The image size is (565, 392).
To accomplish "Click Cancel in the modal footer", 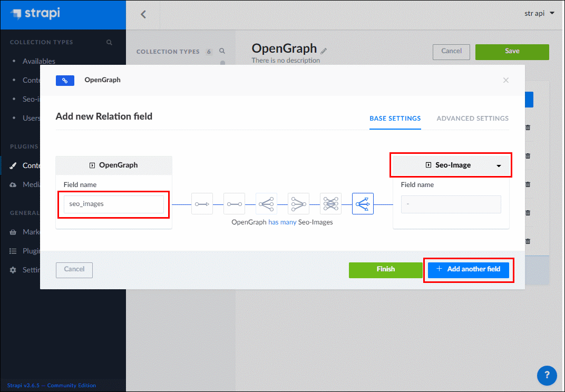I will [x=74, y=270].
